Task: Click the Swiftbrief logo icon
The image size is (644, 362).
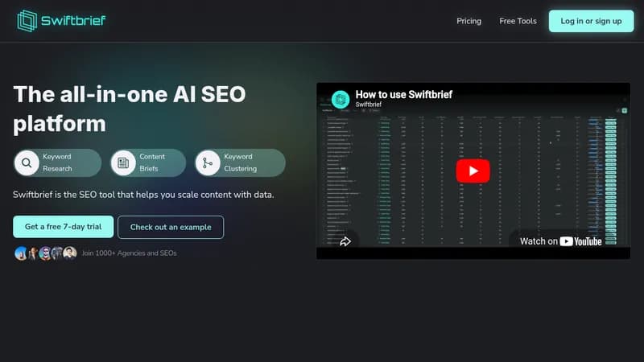Action: (27, 21)
